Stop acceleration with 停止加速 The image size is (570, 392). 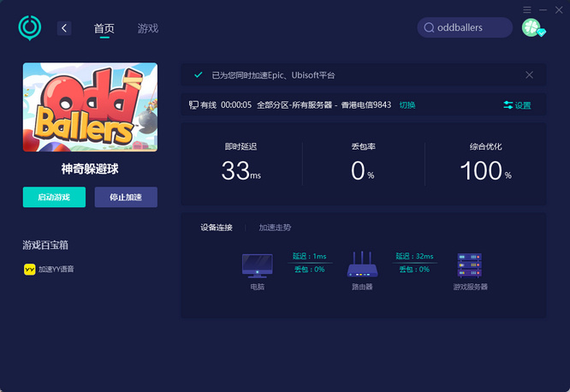[126, 197]
